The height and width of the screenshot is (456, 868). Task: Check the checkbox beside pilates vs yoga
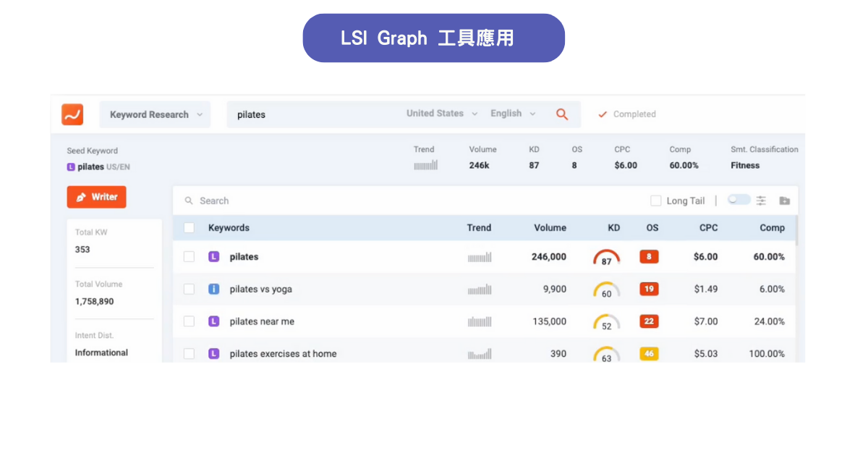tap(189, 289)
